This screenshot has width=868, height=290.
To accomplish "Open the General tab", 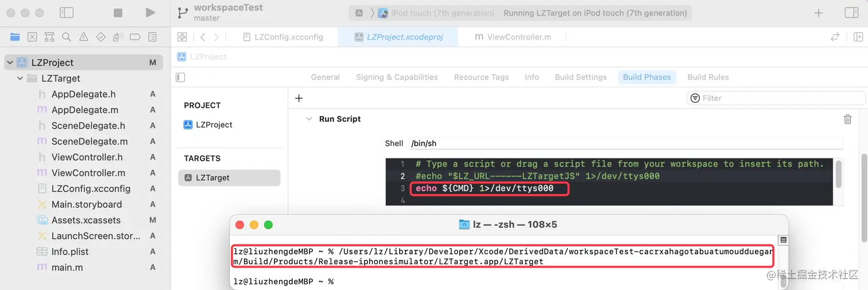I will tap(325, 77).
